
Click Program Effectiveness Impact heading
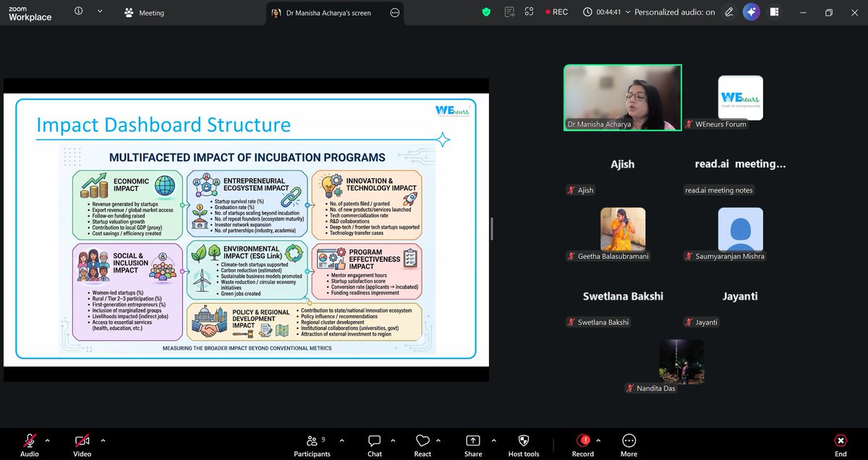point(374,258)
